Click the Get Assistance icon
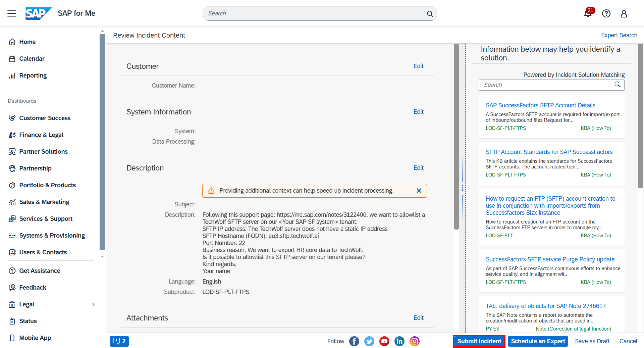The height and width of the screenshot is (348, 644). (12, 271)
